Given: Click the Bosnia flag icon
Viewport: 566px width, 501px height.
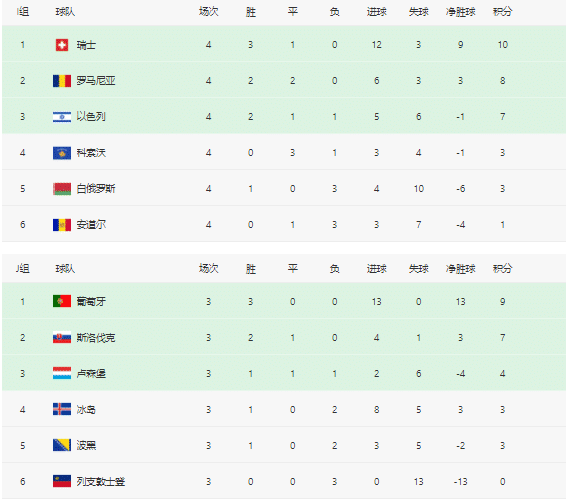Looking at the screenshot, I should click(62, 445).
